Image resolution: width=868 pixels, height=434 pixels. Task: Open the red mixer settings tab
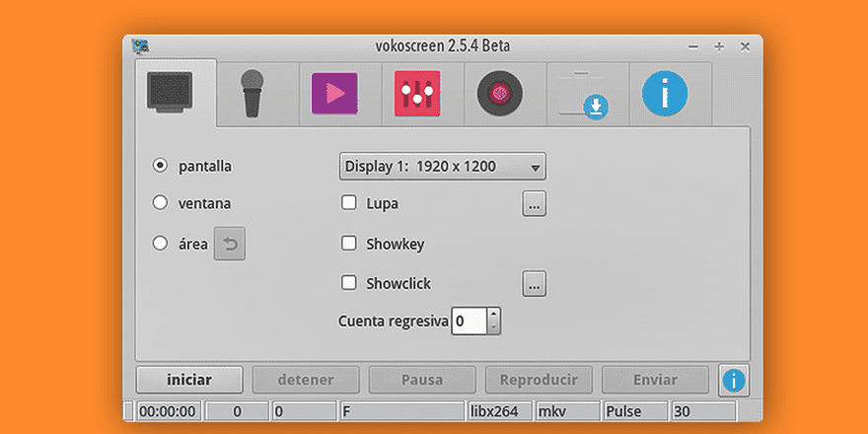click(422, 94)
